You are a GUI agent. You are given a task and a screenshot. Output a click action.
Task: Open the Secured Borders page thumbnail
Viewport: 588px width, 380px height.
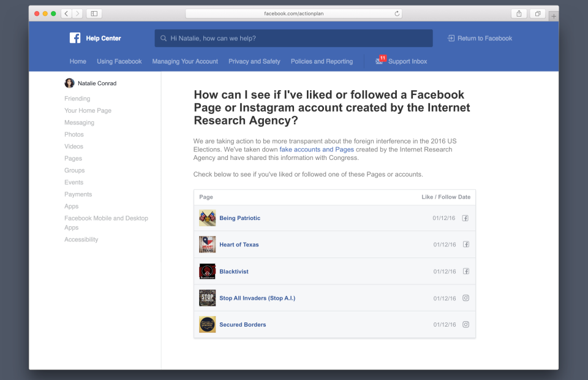click(208, 324)
